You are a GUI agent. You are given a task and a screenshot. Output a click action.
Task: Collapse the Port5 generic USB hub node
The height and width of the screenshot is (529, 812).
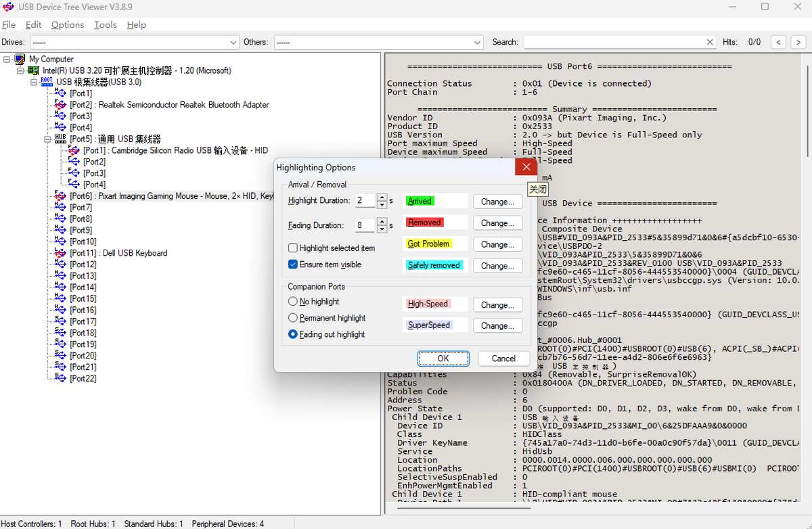[47, 139]
